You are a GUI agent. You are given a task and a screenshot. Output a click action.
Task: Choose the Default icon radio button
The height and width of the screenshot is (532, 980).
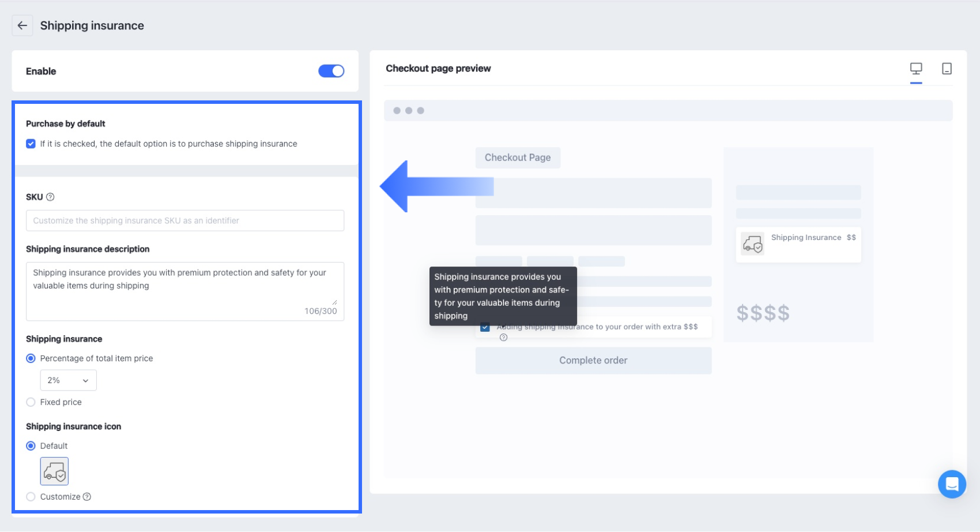pyautogui.click(x=31, y=446)
